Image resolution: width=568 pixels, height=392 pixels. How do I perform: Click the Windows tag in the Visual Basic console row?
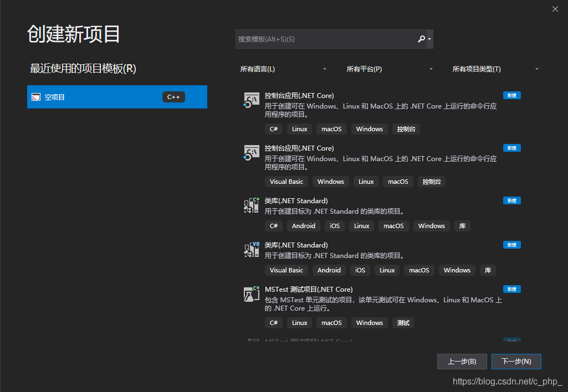331,182
